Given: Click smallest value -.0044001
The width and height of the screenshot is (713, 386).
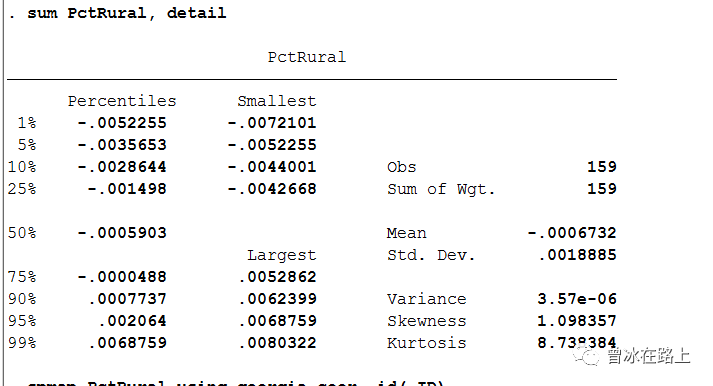Looking at the screenshot, I should pyautogui.click(x=271, y=167).
